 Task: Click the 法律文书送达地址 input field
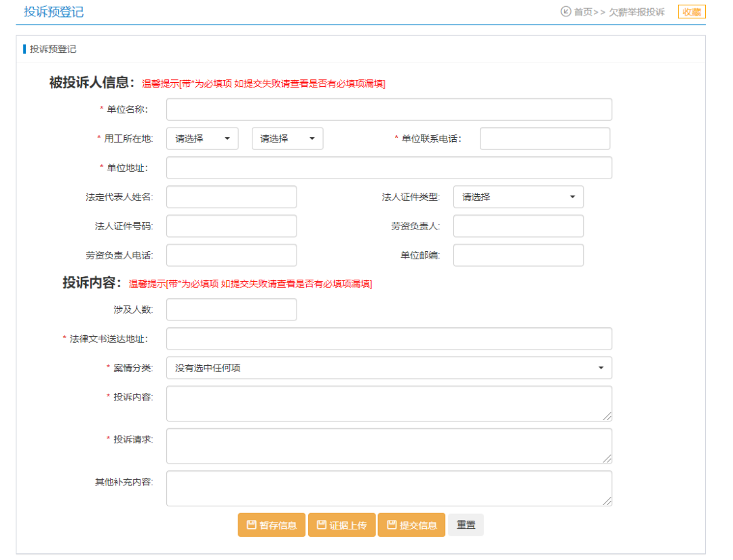coord(389,339)
